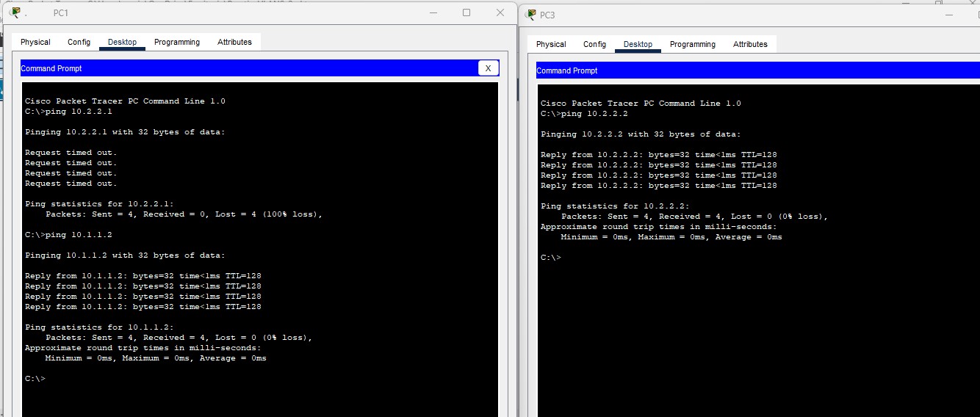Open the Physical tab in PC1 window
This screenshot has width=980, height=417.
pos(35,42)
